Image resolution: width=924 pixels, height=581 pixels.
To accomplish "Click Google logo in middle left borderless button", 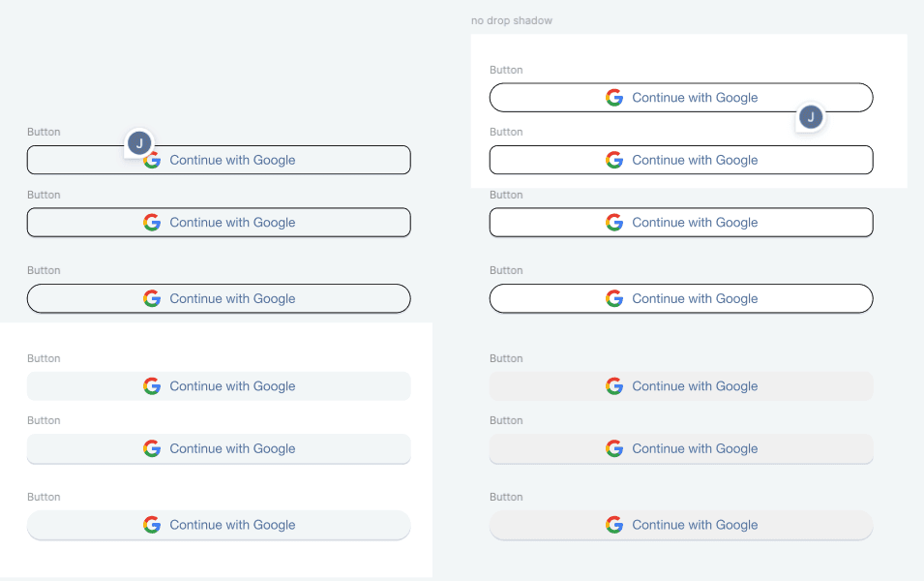I will 152,449.
